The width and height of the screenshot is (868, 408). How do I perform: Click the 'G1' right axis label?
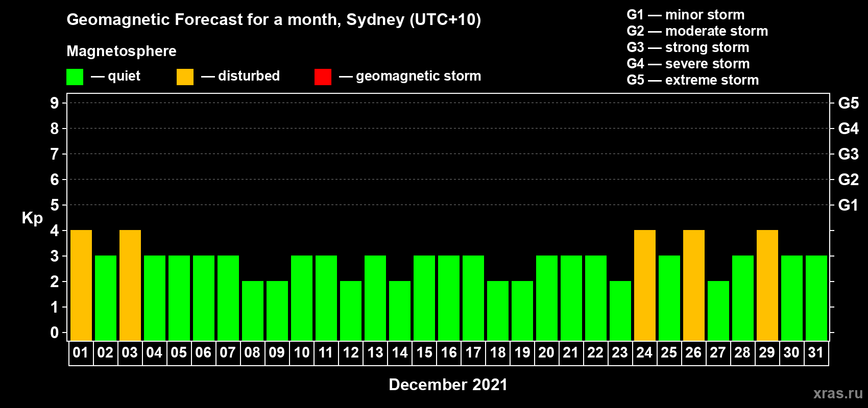pos(849,205)
